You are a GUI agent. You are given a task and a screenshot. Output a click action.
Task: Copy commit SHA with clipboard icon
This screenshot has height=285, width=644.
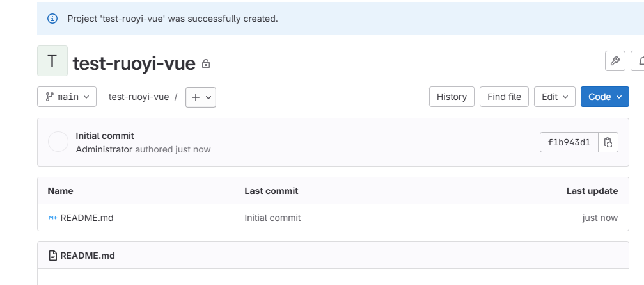pyautogui.click(x=608, y=142)
